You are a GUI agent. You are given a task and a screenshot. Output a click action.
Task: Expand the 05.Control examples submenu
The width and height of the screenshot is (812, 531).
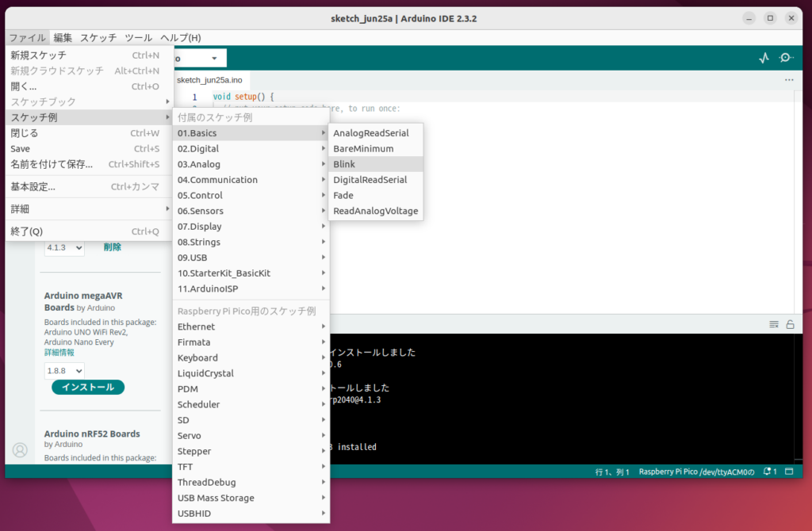[x=251, y=195]
